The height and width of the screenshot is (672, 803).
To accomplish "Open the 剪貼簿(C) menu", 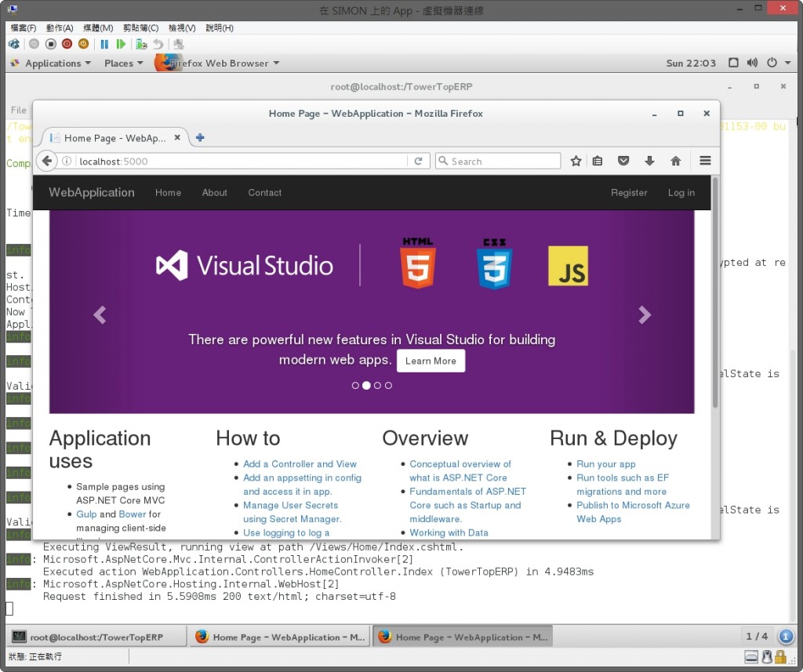I will [141, 27].
